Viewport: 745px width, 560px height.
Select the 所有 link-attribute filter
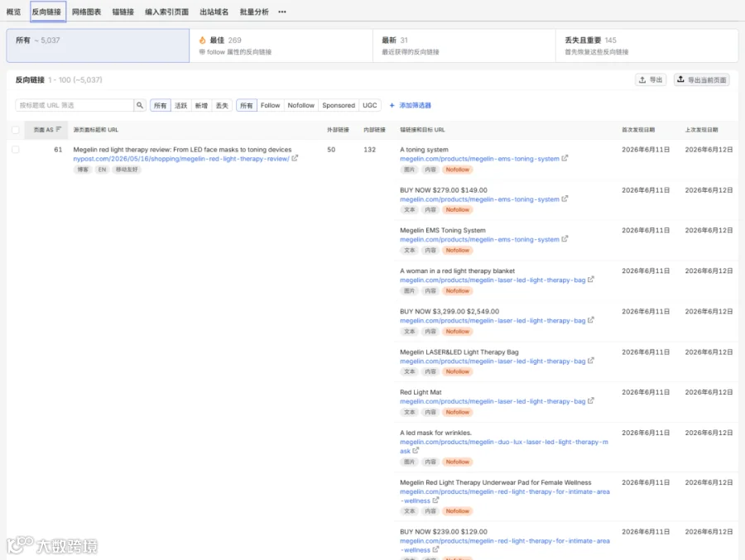coord(247,105)
